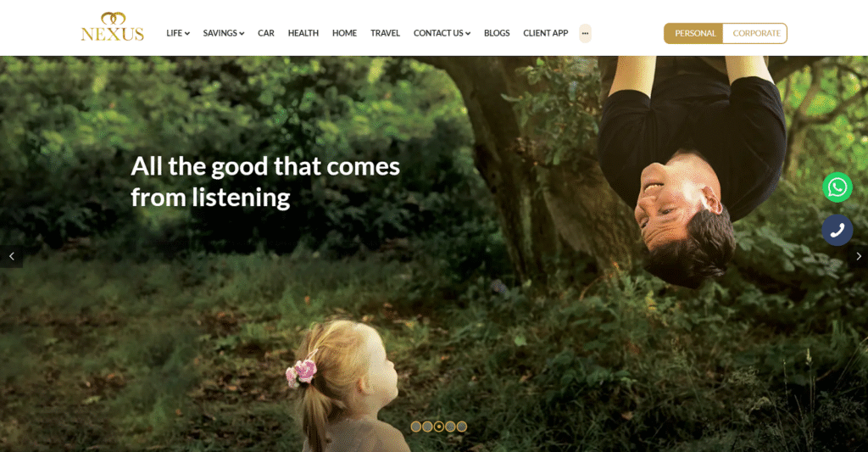Click the blue phone call icon
This screenshot has width=868, height=452.
coord(837,230)
